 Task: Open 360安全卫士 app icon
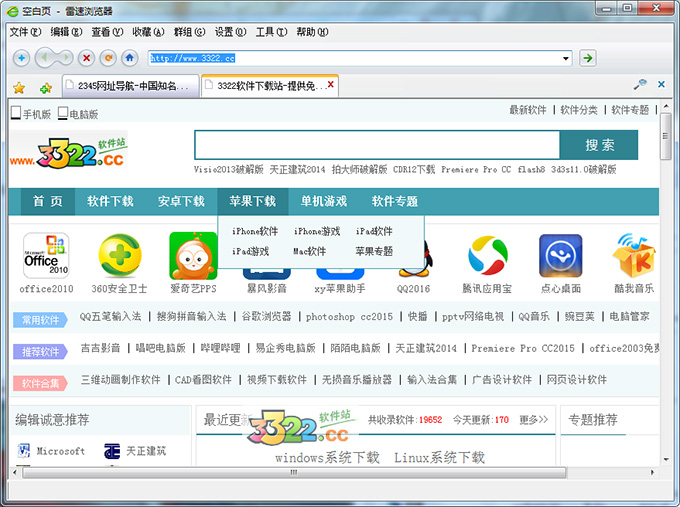coord(120,255)
